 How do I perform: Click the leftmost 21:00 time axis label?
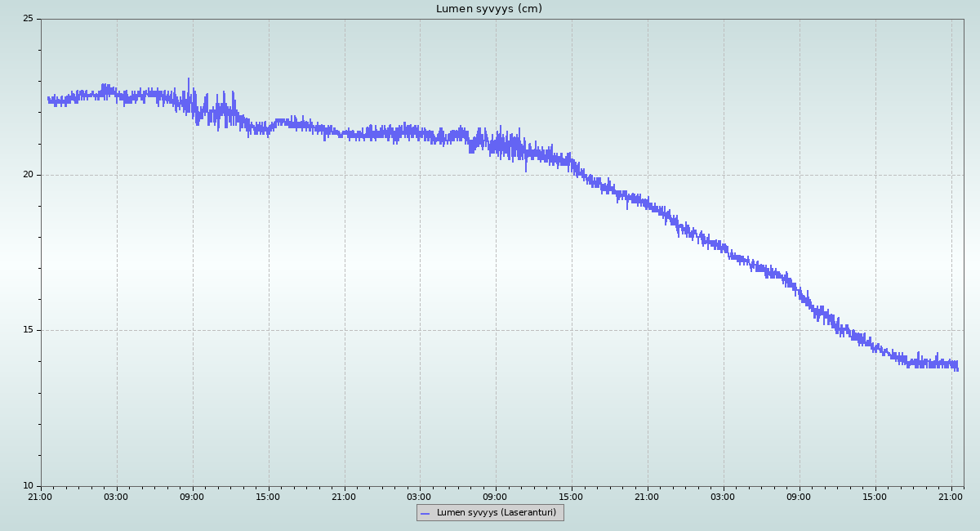pyautogui.click(x=41, y=497)
